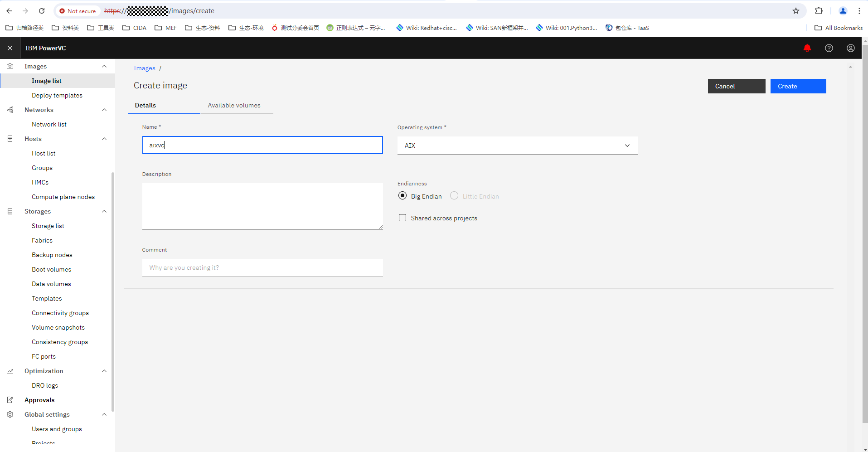Collapse the Storages section chevron
868x452 pixels.
click(104, 211)
